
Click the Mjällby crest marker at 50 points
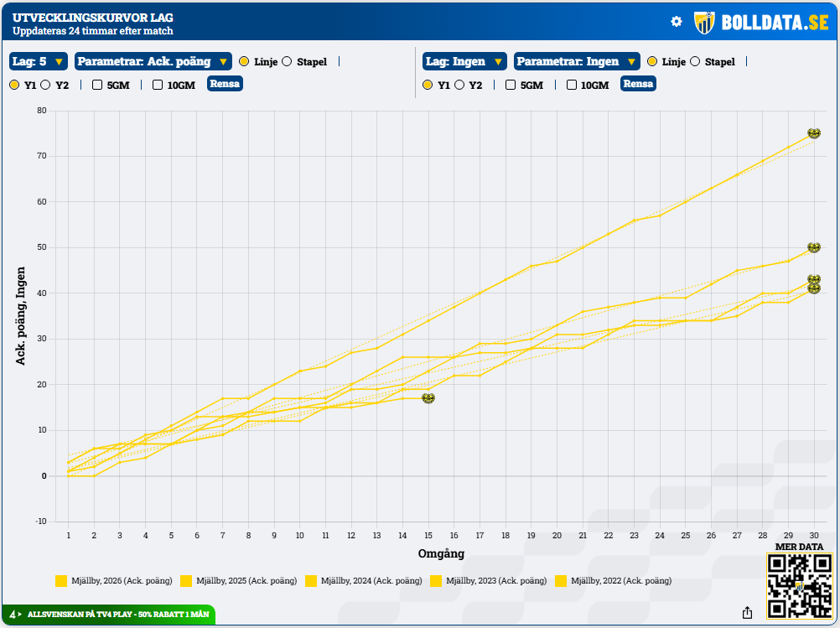click(x=814, y=247)
